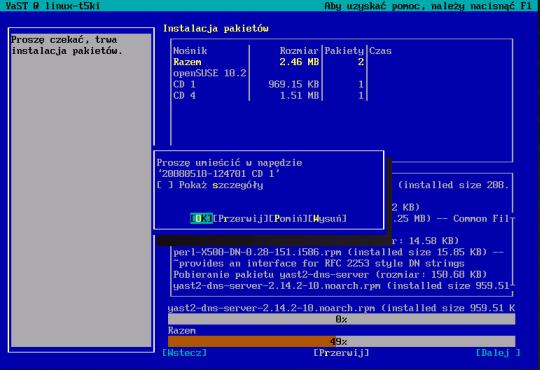The width and height of the screenshot is (540, 370).
Task: Click Przerwij in the CD prompt dialog
Action: pos(241,218)
